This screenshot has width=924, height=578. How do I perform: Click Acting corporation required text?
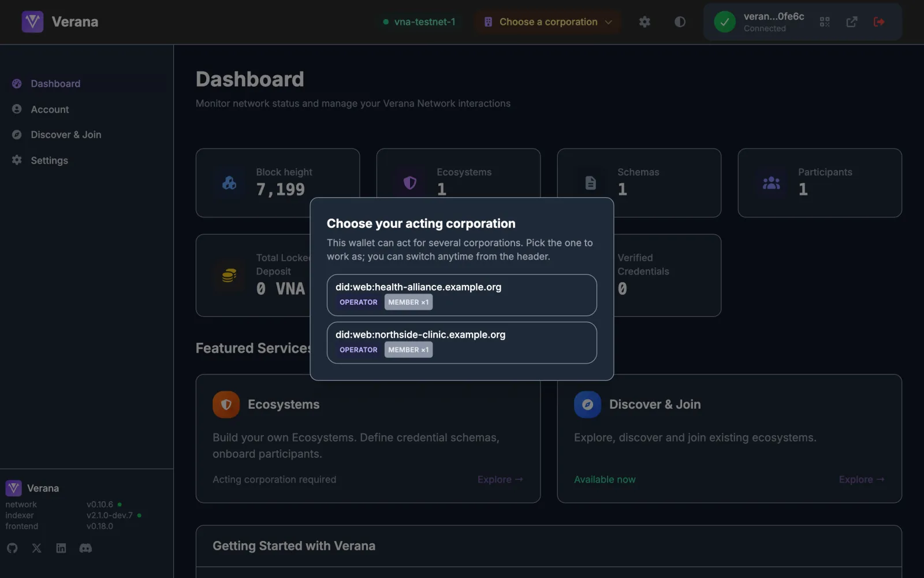pyautogui.click(x=274, y=479)
